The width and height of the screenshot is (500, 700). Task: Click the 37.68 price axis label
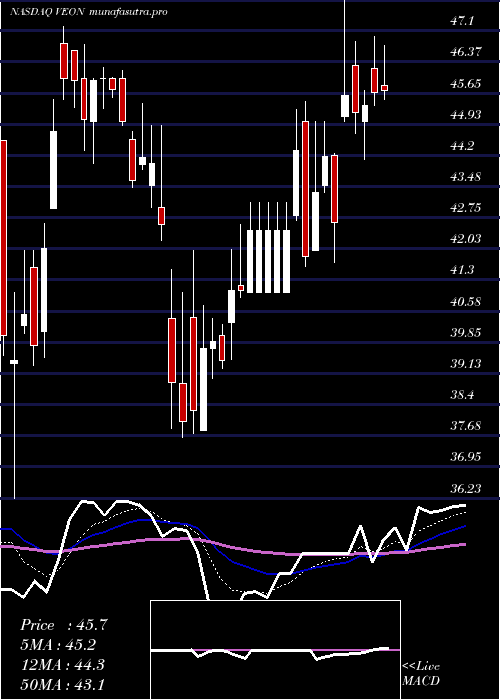pyautogui.click(x=466, y=426)
